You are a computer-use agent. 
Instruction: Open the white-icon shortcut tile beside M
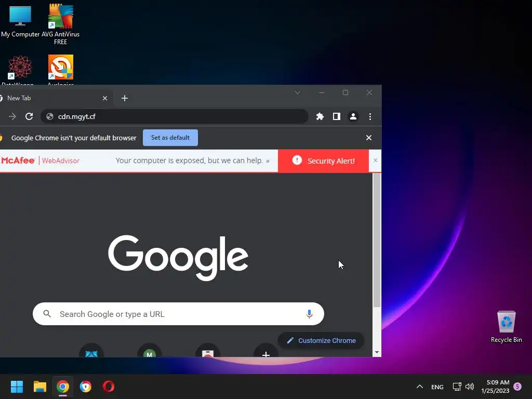pos(208,352)
